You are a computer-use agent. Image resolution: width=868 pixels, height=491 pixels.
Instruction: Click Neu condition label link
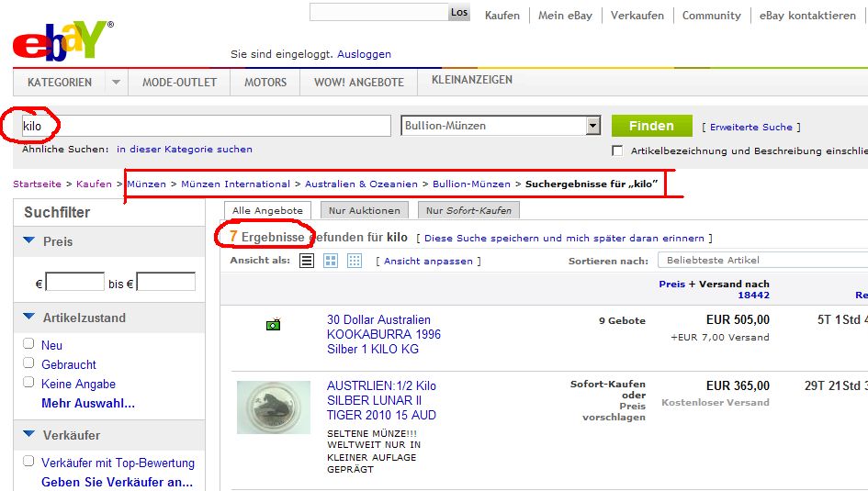[51, 345]
